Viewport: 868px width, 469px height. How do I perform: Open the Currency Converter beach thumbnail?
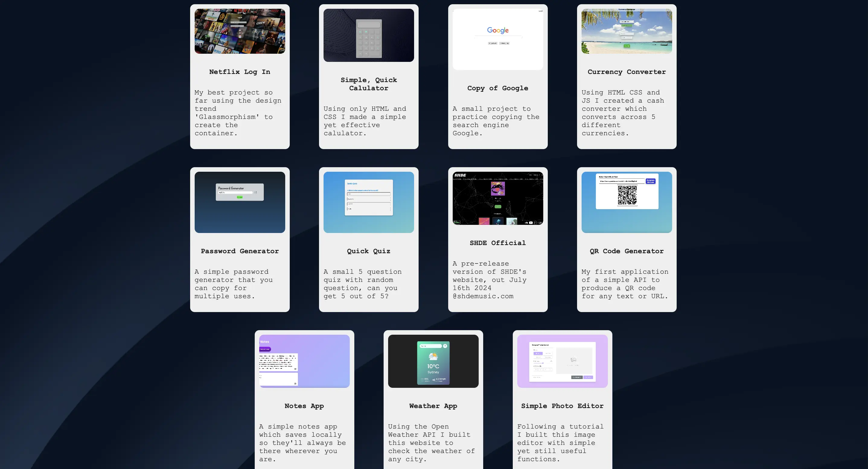(626, 31)
